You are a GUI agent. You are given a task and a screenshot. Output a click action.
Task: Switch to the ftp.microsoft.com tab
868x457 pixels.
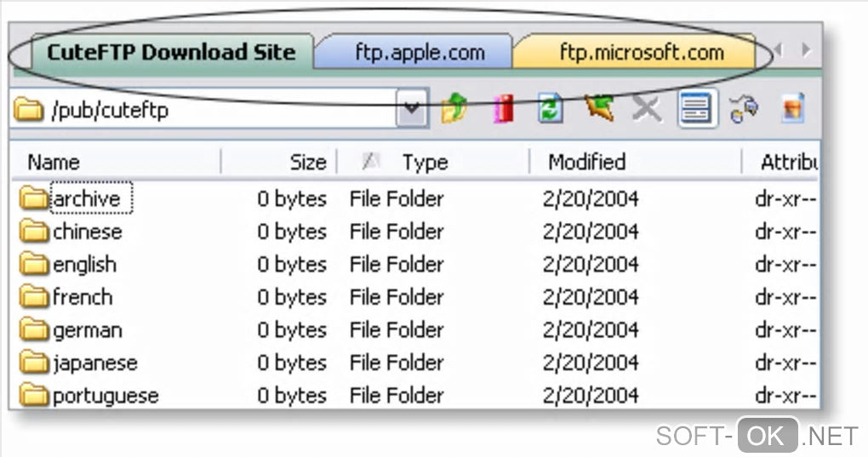click(x=641, y=52)
